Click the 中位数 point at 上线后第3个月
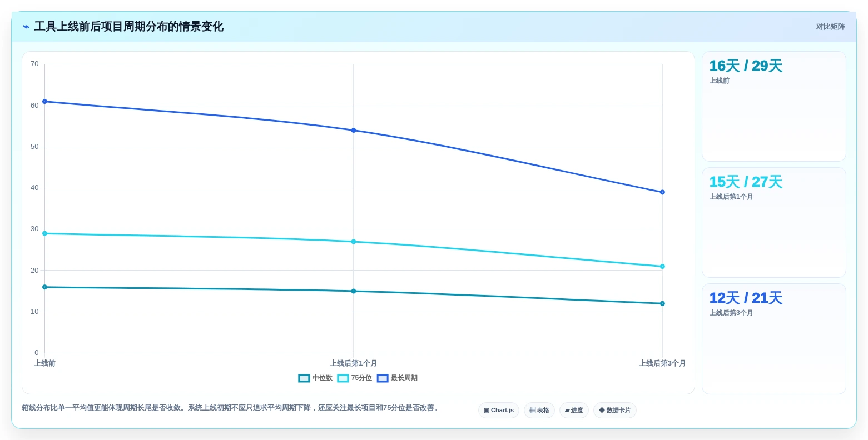Image resolution: width=868 pixels, height=440 pixels. 662,303
